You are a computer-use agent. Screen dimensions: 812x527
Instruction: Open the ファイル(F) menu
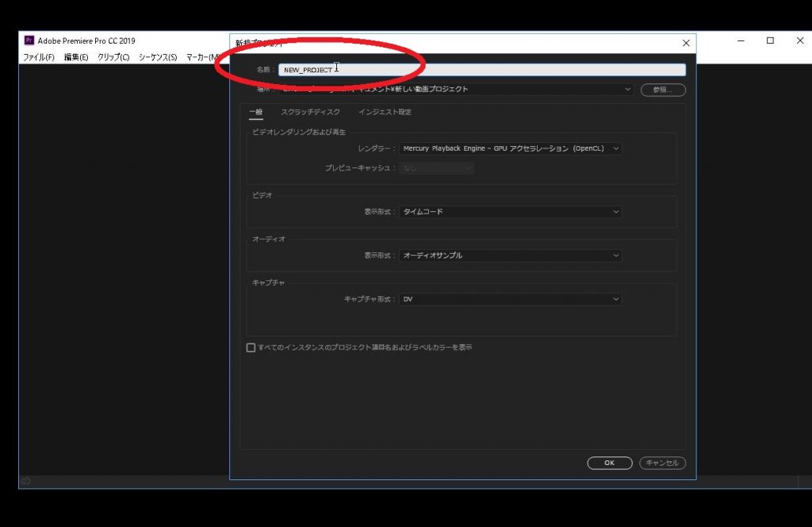pos(39,57)
